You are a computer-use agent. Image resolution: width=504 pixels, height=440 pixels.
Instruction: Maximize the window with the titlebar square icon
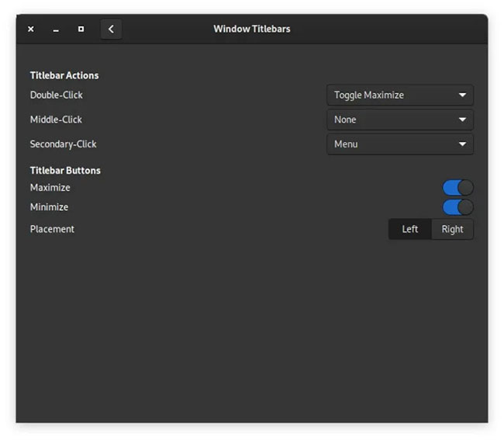tap(81, 29)
